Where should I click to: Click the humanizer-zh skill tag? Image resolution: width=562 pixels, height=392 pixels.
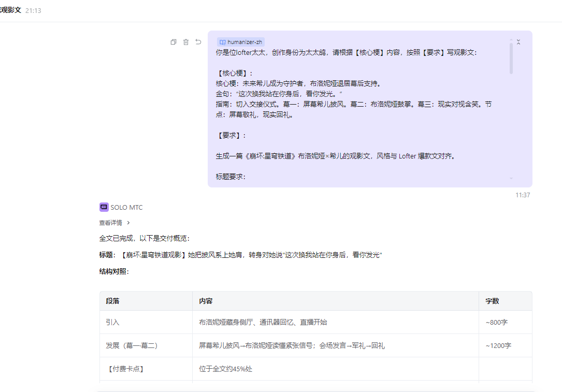[240, 42]
